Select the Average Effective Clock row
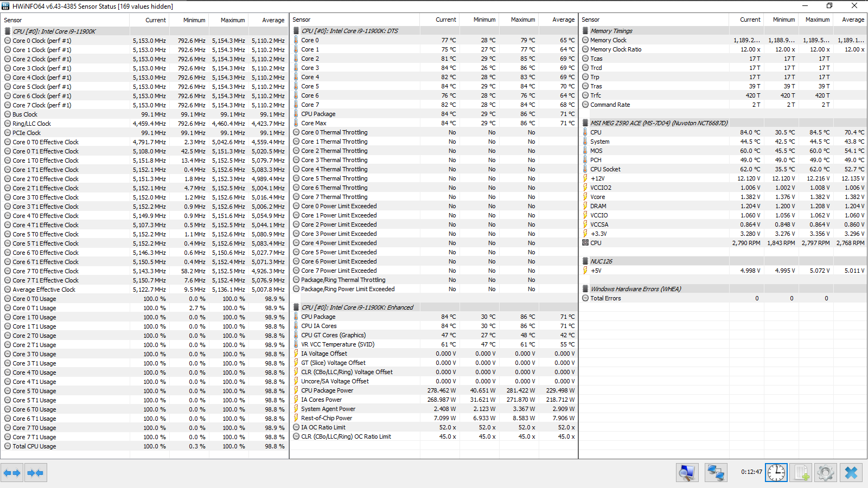This screenshot has height=488, width=868. pos(145,290)
